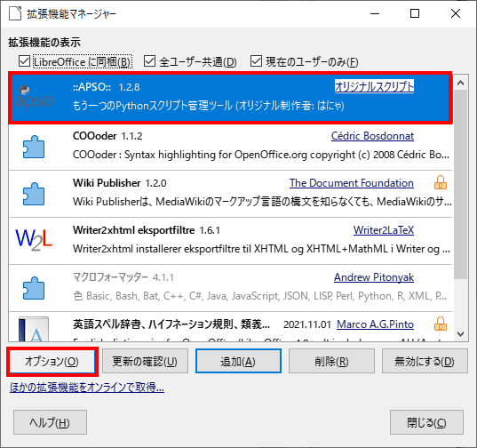Open The Document Foundation publisher link
Image resolution: width=477 pixels, height=448 pixels.
(x=352, y=183)
